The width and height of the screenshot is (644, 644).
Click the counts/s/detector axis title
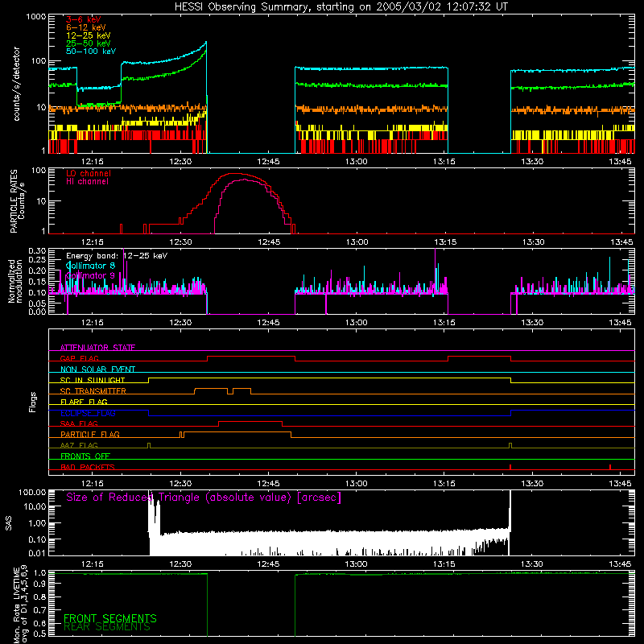(x=17, y=84)
